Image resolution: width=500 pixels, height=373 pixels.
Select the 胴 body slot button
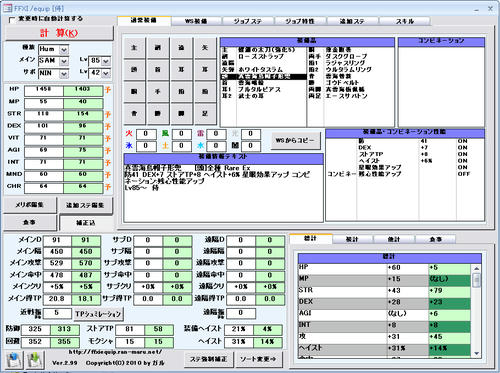(134, 91)
